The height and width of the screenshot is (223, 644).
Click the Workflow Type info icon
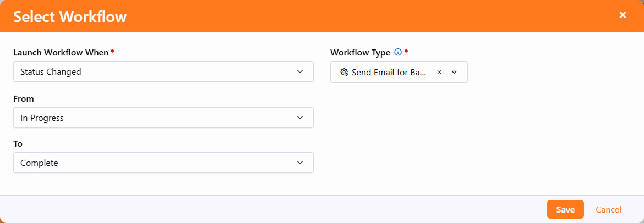[x=398, y=53]
